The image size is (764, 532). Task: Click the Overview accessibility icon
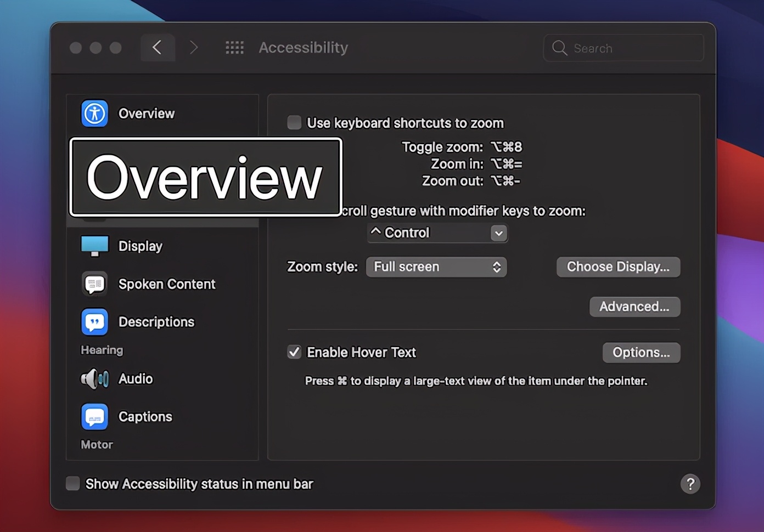(94, 114)
